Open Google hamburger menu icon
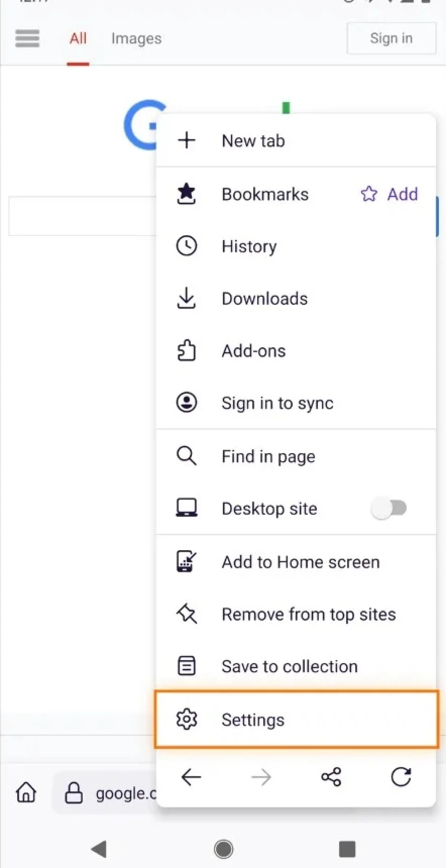 (27, 38)
